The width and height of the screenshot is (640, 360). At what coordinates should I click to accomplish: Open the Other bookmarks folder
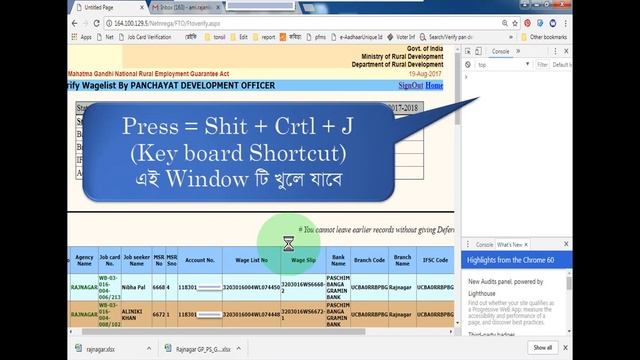[544, 37]
